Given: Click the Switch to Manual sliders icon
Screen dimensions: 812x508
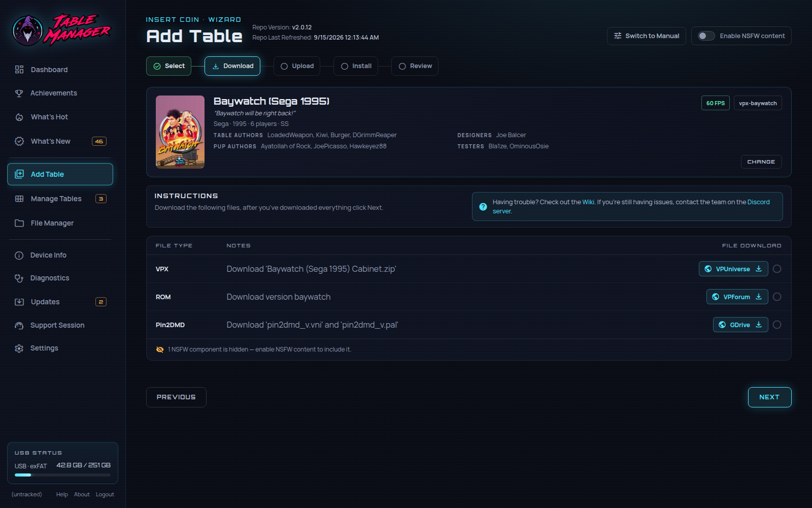Looking at the screenshot, I should coord(618,36).
